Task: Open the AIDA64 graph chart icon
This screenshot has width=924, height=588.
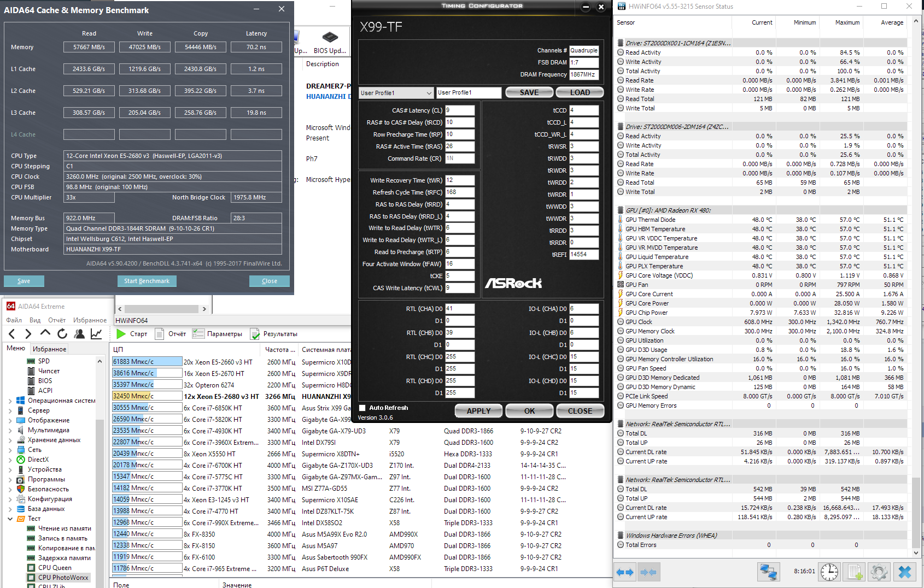Action: click(96, 334)
